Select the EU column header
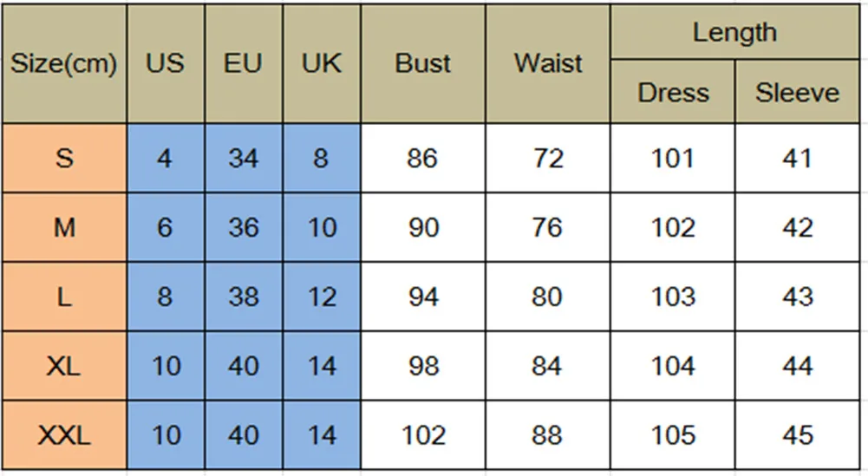 244,63
